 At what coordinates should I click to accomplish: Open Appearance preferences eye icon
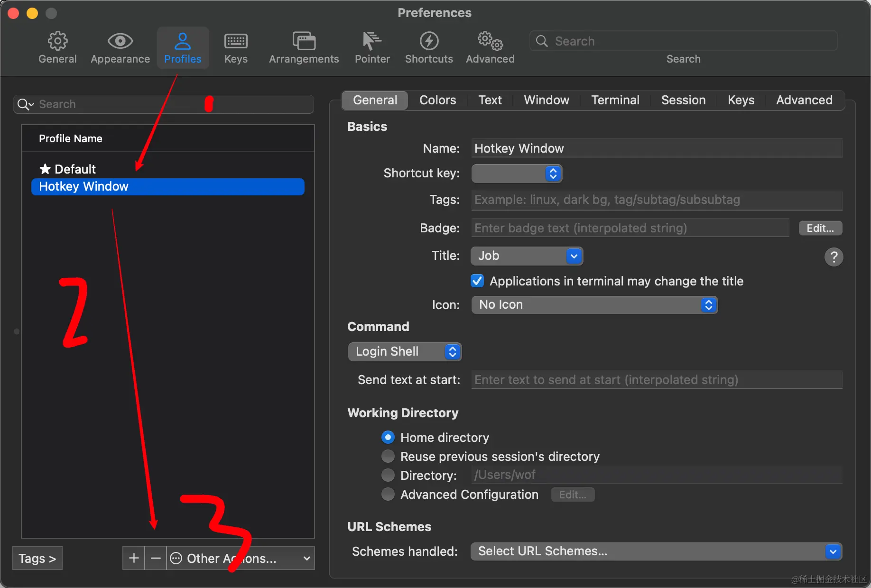pos(120,41)
